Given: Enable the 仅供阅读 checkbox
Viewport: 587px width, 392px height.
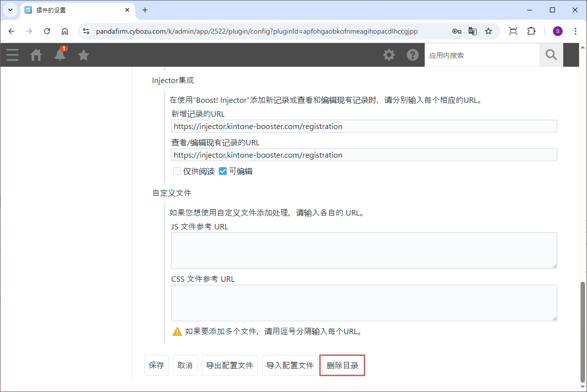Looking at the screenshot, I should tap(177, 172).
